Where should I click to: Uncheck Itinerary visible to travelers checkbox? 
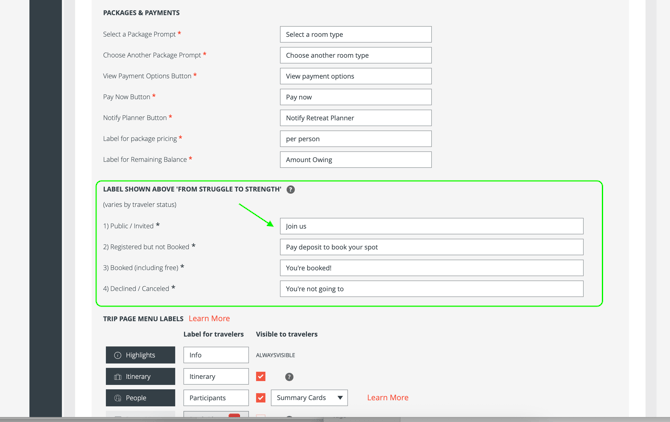(261, 376)
